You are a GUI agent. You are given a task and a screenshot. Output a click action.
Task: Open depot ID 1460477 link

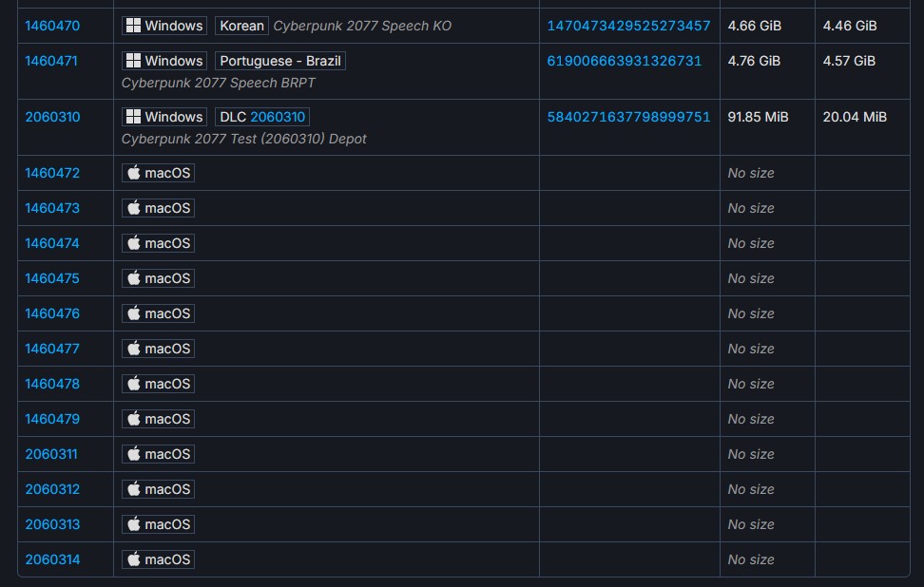point(52,349)
